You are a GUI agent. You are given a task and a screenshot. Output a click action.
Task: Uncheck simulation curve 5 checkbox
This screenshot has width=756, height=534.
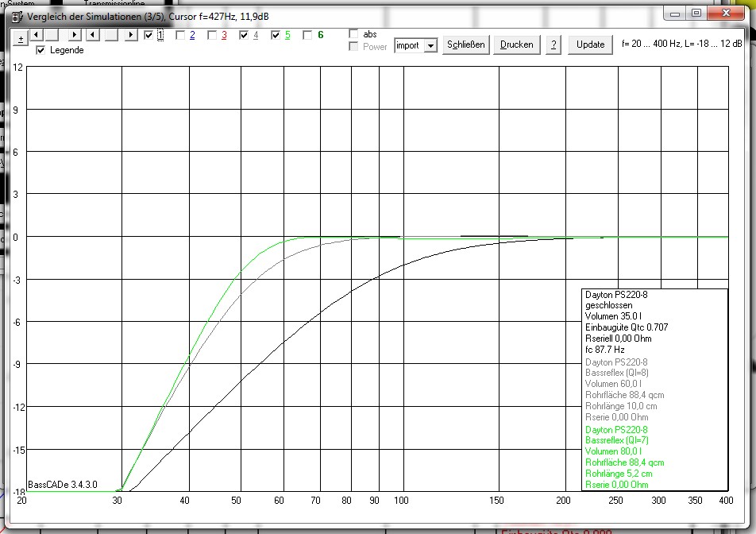[276, 35]
